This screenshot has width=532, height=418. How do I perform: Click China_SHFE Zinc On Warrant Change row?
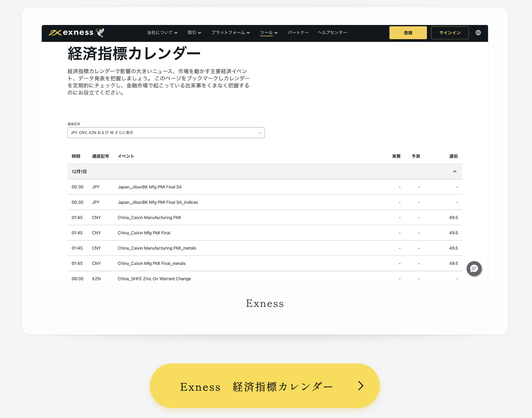(x=154, y=279)
